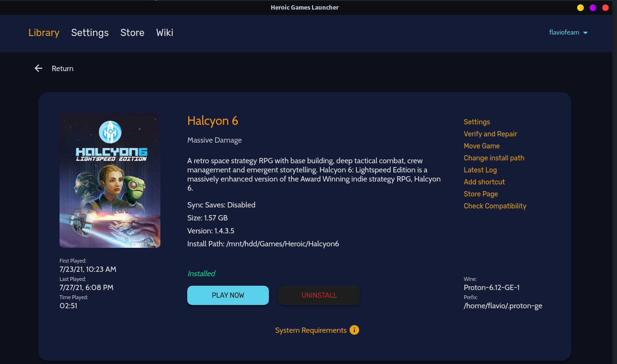Click the System Requirements info icon
Image resolution: width=617 pixels, height=364 pixels.
pos(354,330)
